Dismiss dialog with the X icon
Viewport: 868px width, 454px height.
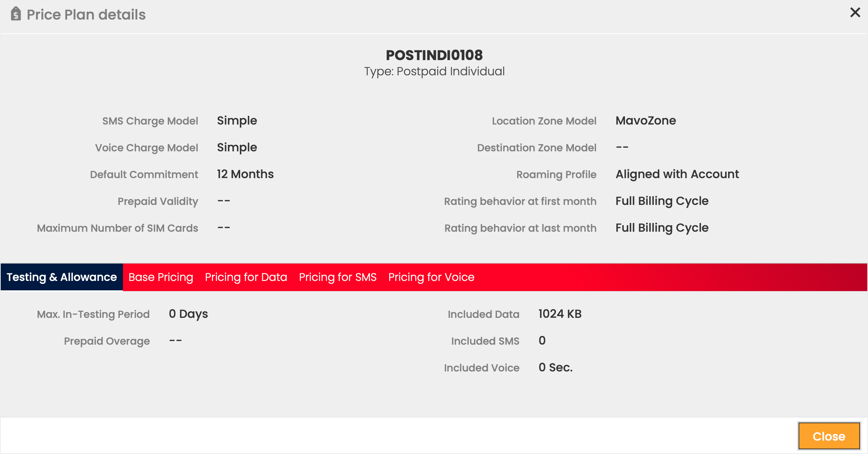click(x=855, y=13)
